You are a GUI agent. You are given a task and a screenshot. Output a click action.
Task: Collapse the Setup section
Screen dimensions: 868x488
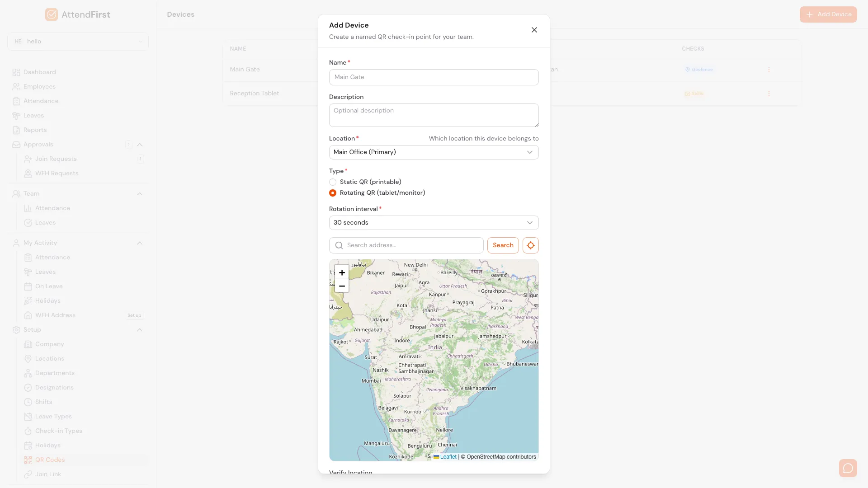[140, 330]
